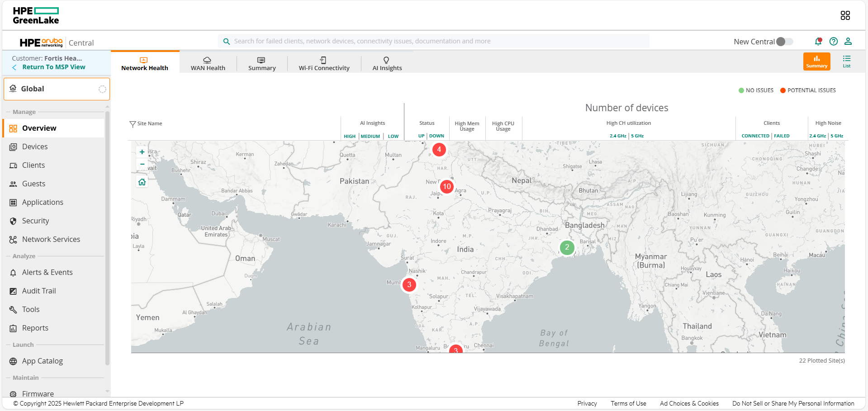Click Return To MSP View link
Image resolution: width=868 pixels, height=411 pixels.
pyautogui.click(x=53, y=67)
